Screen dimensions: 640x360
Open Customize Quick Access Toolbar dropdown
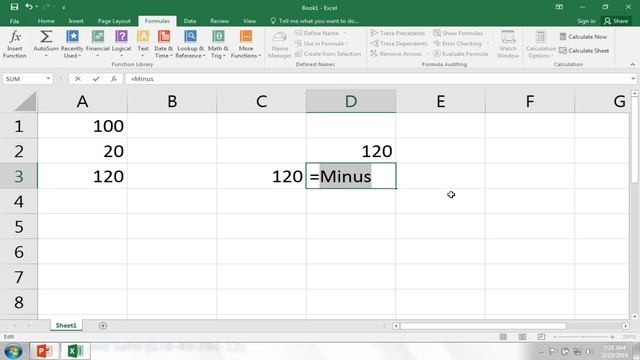tap(64, 7)
